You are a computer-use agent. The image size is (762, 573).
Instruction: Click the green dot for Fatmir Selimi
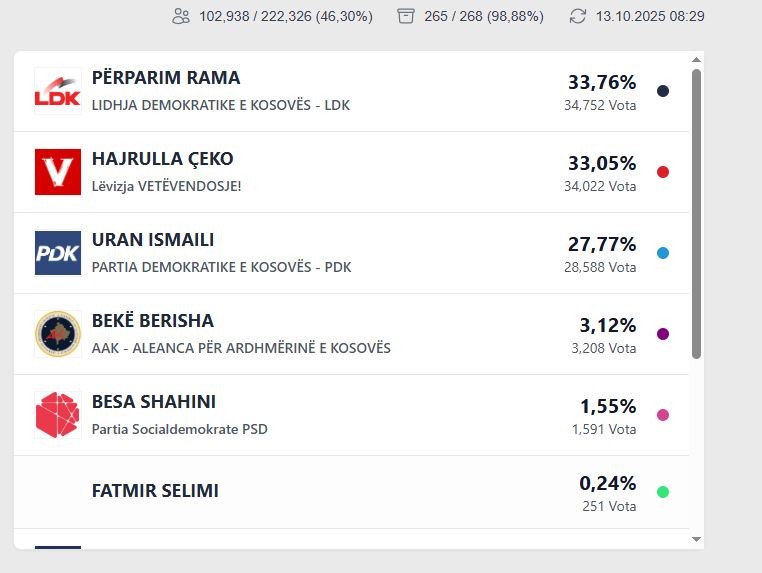663,492
